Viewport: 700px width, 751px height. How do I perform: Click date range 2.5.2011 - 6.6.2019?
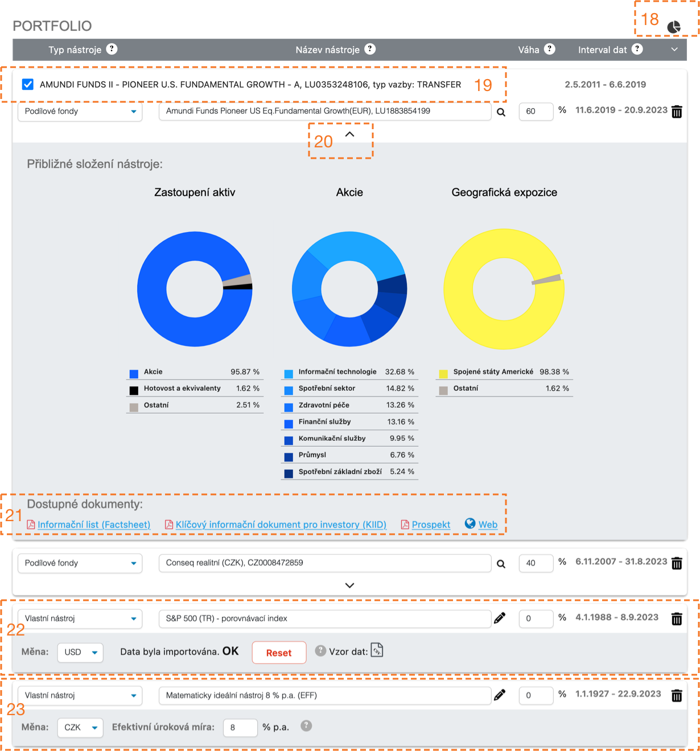pos(606,84)
